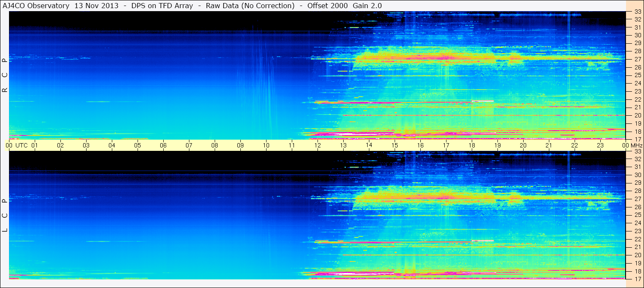Select the 06 hour mark on the time axis
Image resolution: width=644 pixels, height=288 pixels.
(163, 145)
